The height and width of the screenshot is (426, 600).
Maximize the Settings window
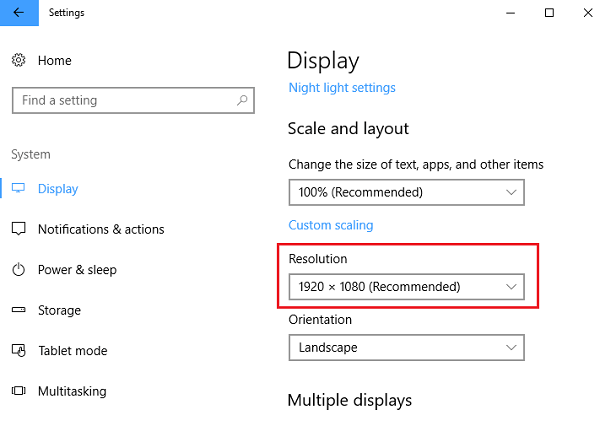point(549,13)
